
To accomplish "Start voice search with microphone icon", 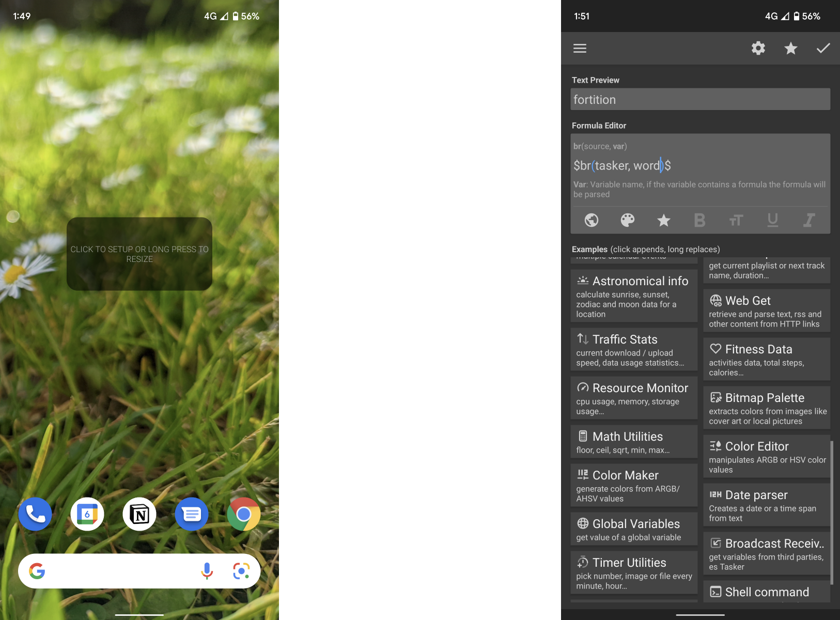I will (207, 571).
